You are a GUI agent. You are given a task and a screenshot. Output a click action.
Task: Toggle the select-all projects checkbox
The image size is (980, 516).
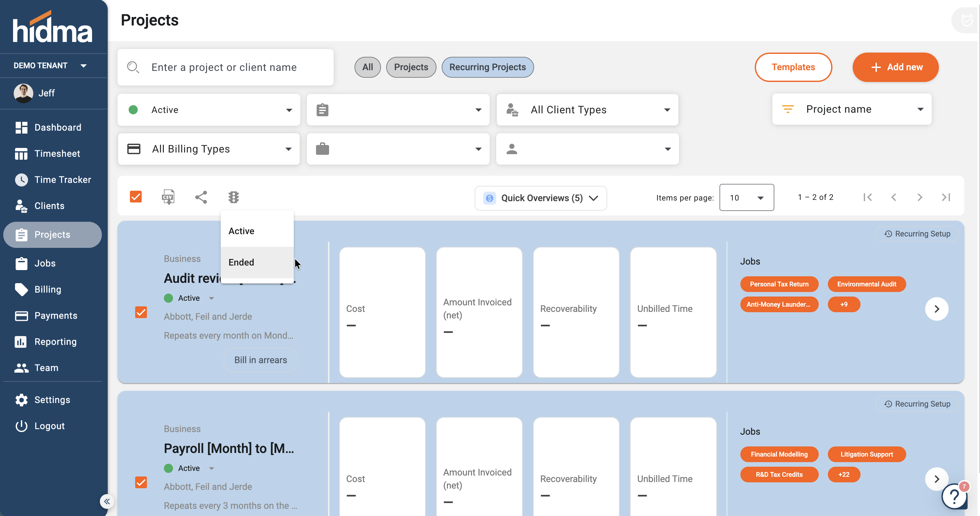(136, 197)
